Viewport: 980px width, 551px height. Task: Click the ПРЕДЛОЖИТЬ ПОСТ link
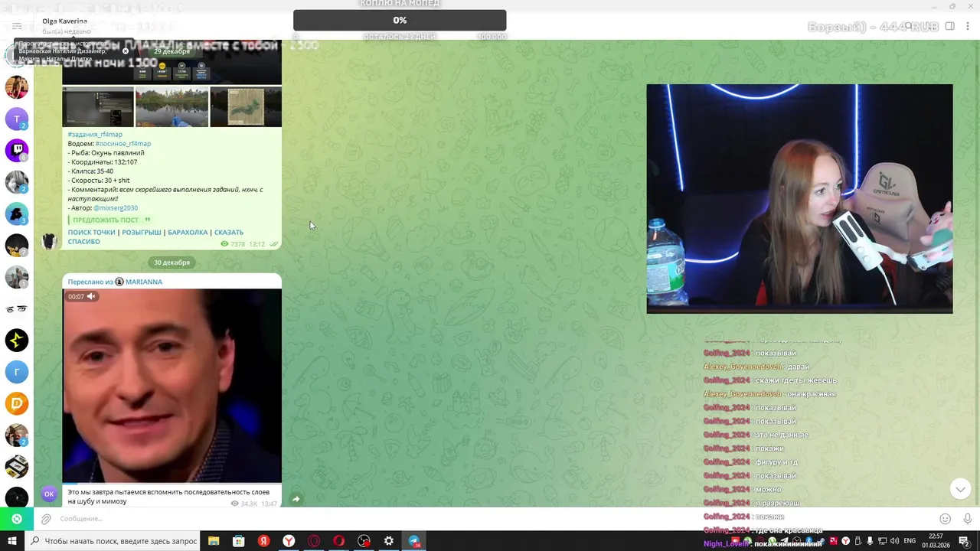[106, 220]
